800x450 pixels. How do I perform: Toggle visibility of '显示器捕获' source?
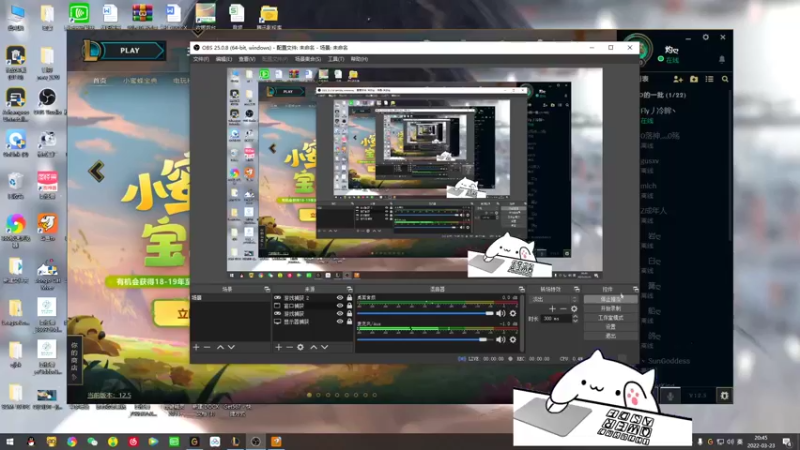tap(340, 322)
